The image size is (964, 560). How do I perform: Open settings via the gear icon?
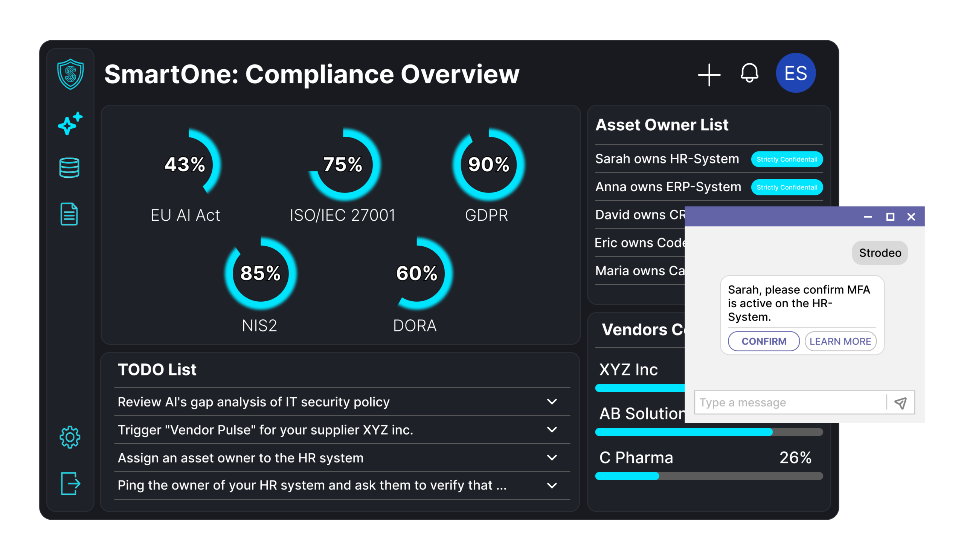click(x=70, y=437)
